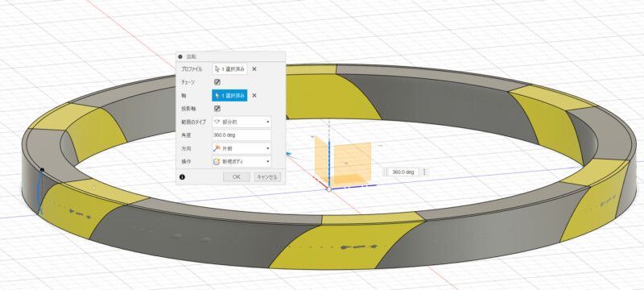Click the highlighted 軸 1 選択済み selector

(229, 96)
